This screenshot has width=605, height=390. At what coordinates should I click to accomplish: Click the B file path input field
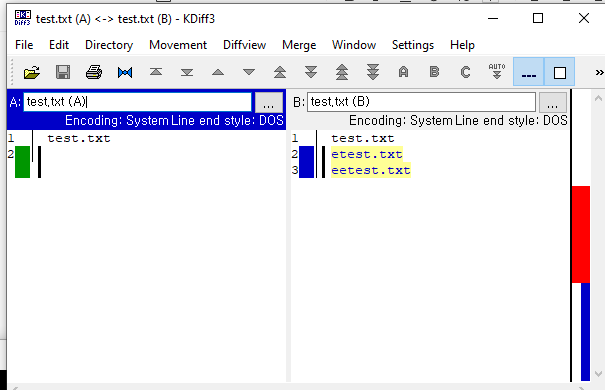[x=421, y=102]
